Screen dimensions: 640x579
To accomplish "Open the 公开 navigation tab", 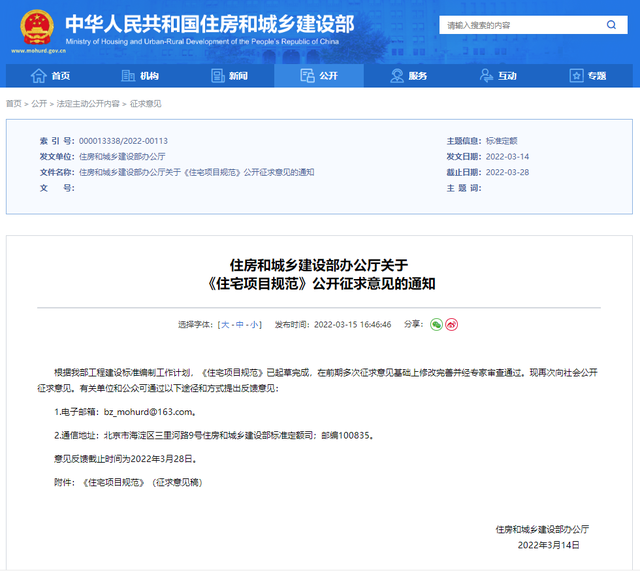I will (319, 76).
